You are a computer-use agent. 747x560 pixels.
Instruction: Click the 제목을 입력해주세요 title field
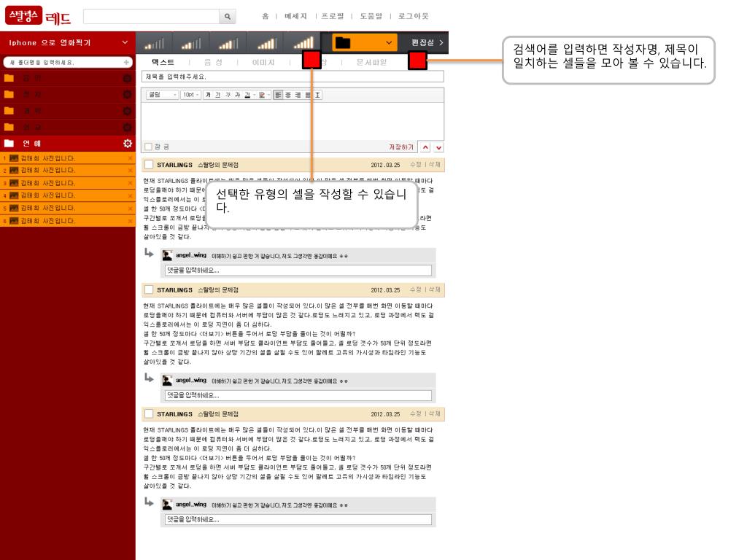click(293, 76)
